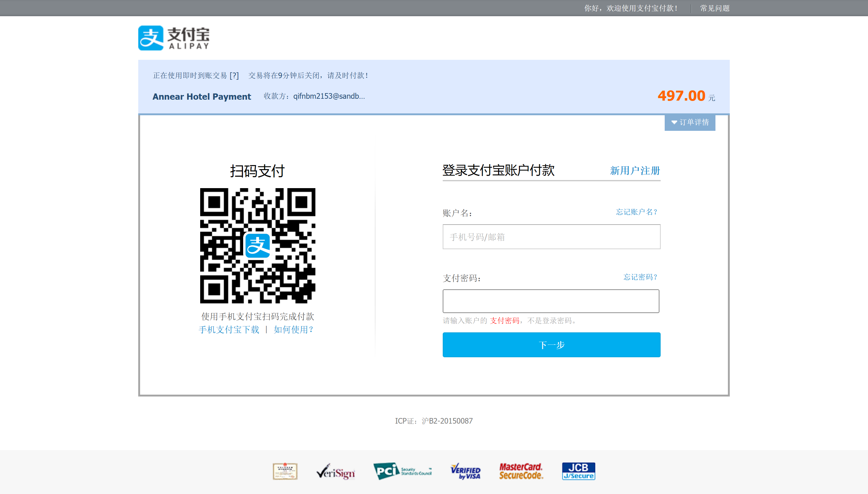Click the red 支付密码 hint text
868x494 pixels.
[x=505, y=321]
